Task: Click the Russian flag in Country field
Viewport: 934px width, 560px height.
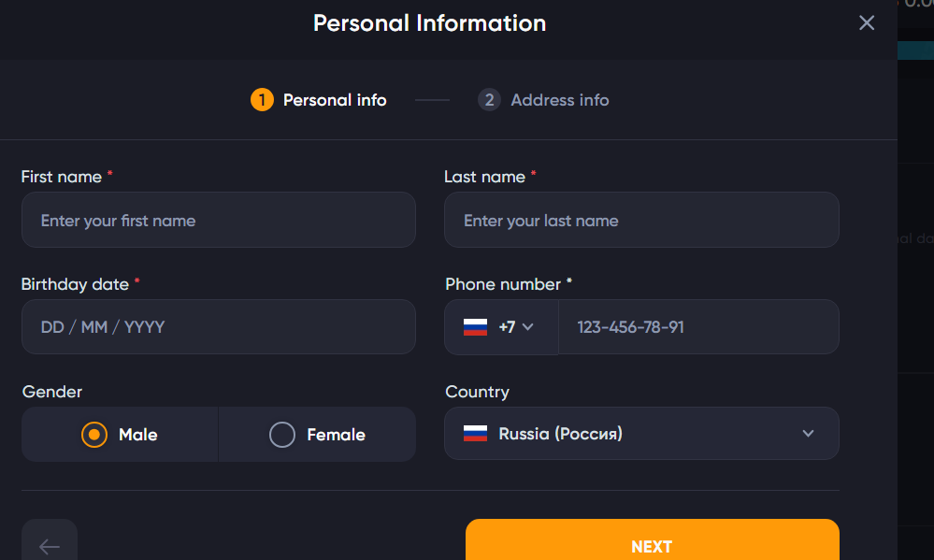Action: pos(475,434)
